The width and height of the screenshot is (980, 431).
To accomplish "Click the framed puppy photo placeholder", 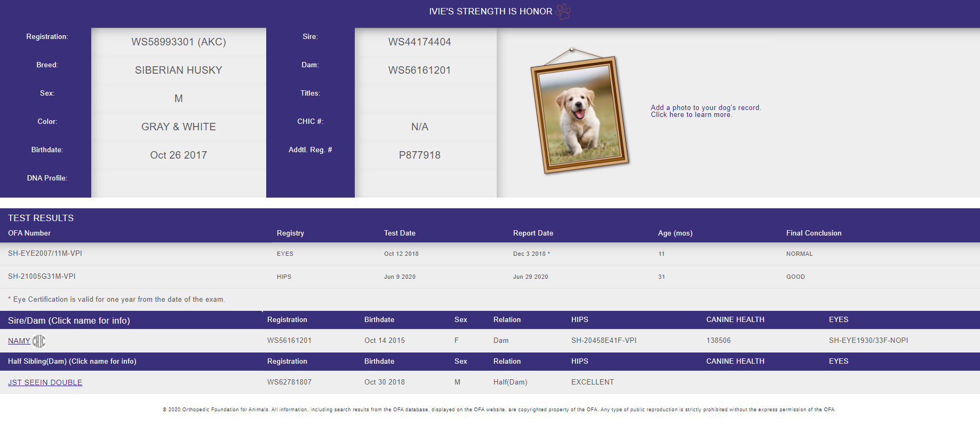I will (x=580, y=114).
